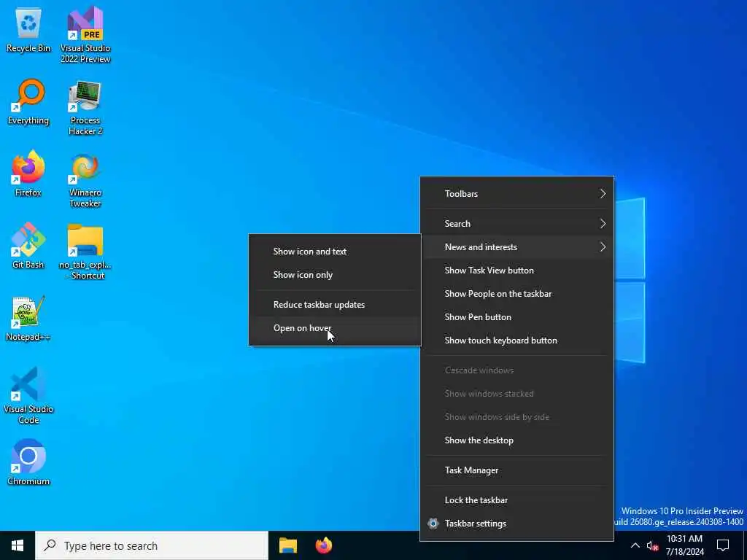Toggle Show People on the taskbar
This screenshot has width=747, height=560.
click(517, 293)
